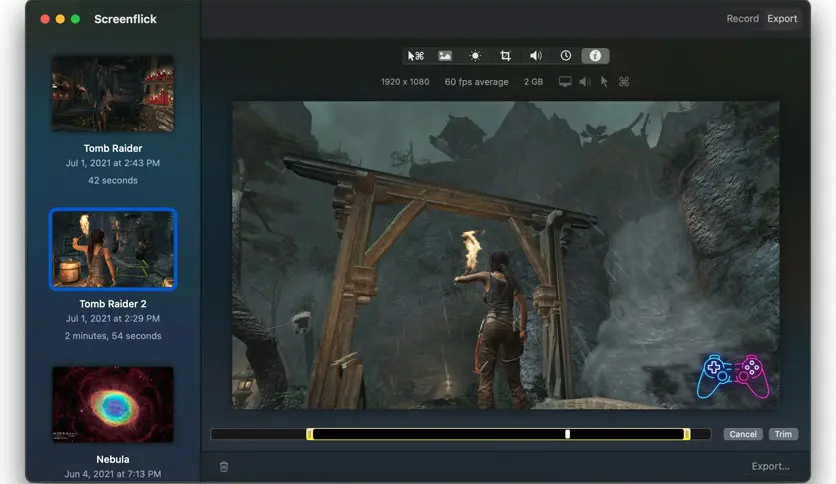The image size is (836, 484).
Task: Click the "Nebula" title text
Action: tap(112, 459)
